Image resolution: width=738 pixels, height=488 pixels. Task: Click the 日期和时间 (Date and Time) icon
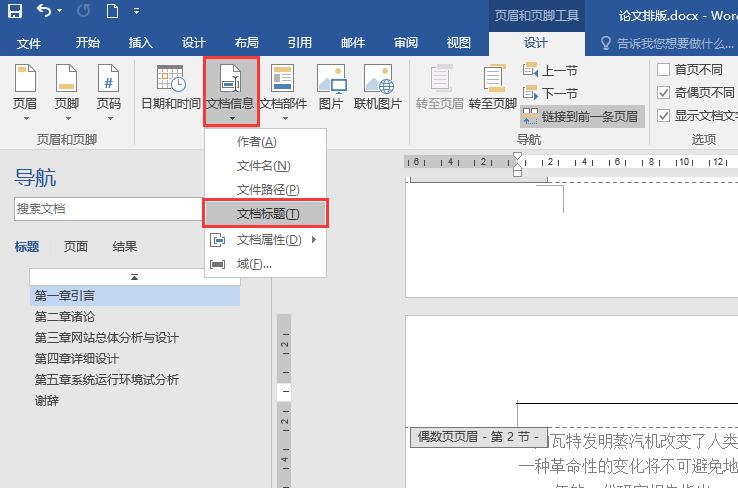pyautogui.click(x=170, y=80)
